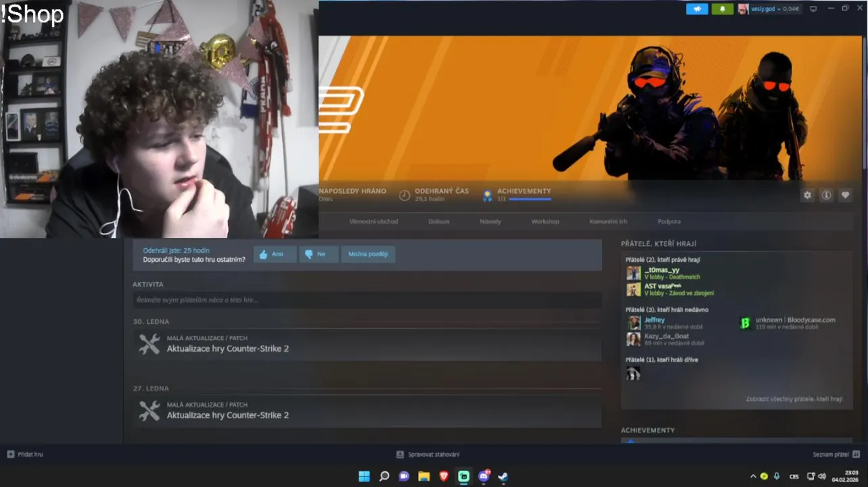Open the volume speaker tray icon
The width and height of the screenshot is (868, 487).
(x=822, y=476)
